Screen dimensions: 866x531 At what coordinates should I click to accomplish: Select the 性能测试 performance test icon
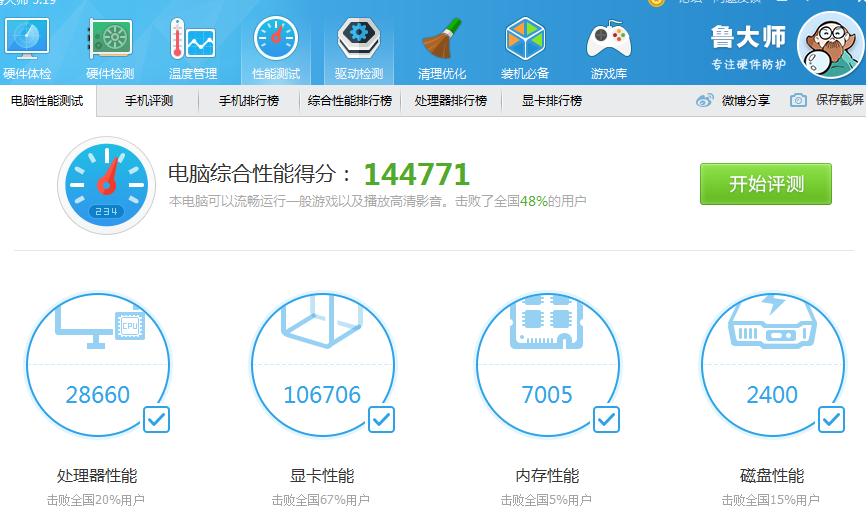click(x=276, y=39)
